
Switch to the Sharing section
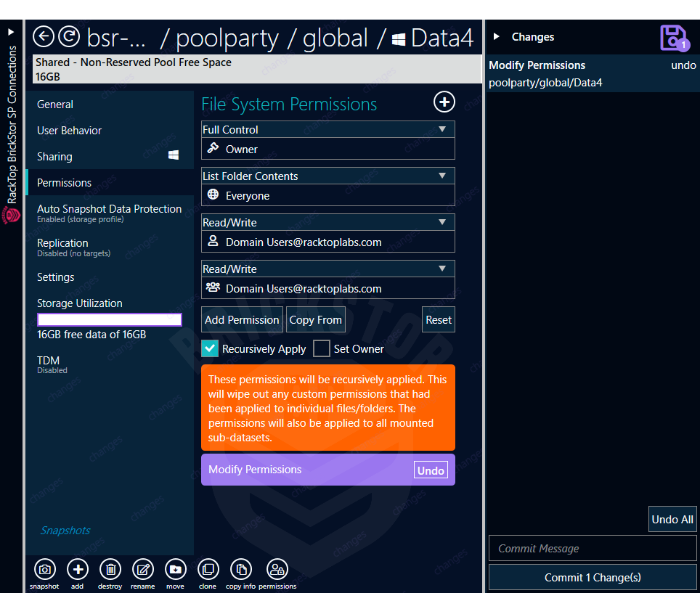53,156
